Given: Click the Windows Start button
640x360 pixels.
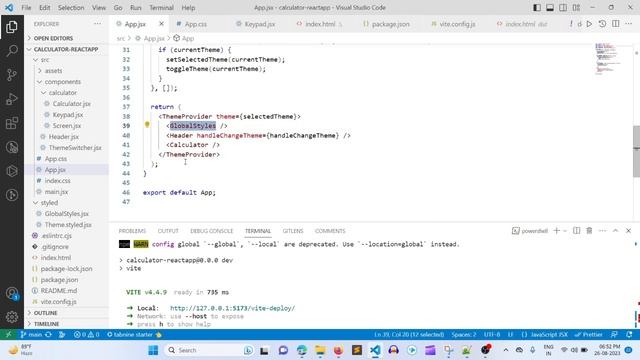Looking at the screenshot, I should point(153,350).
